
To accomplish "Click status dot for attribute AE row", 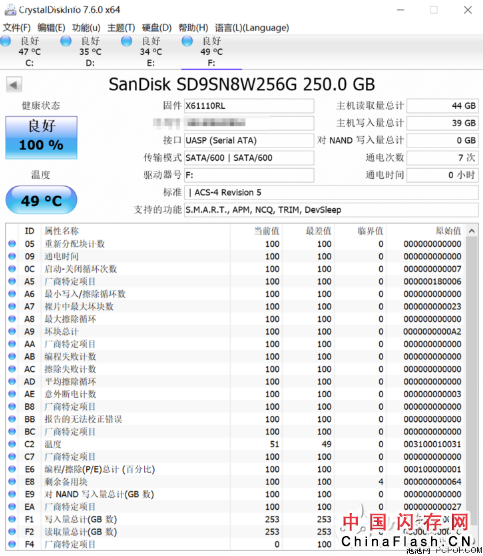I will point(12,394).
